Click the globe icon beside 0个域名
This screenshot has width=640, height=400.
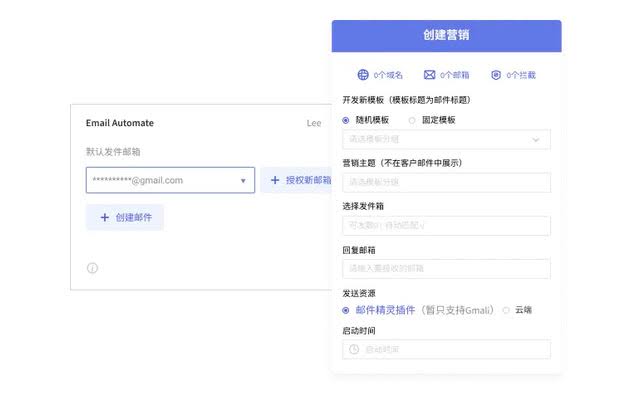click(x=363, y=75)
